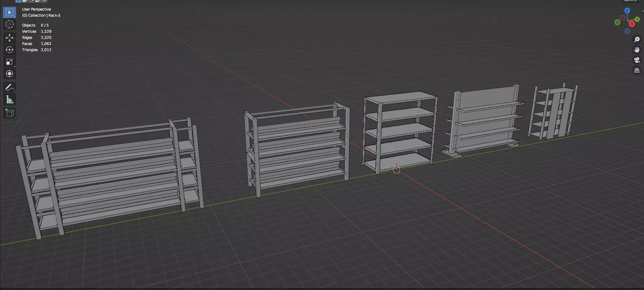Open the Options dropdown
644x290 pixels.
coord(632,1)
